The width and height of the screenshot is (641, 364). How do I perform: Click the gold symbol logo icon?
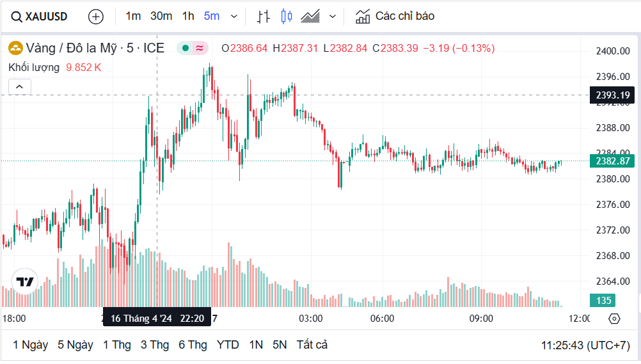15,48
